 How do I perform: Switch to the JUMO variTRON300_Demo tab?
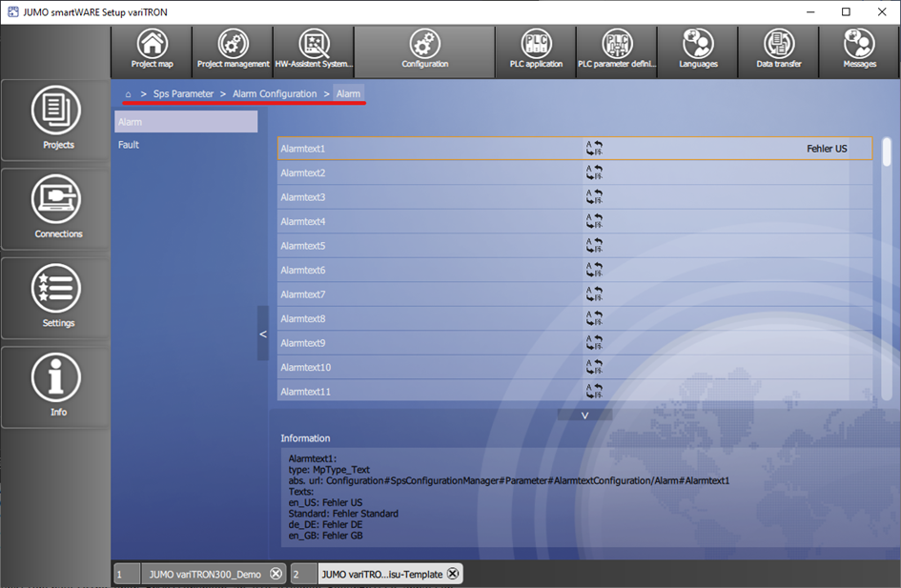[x=205, y=574]
